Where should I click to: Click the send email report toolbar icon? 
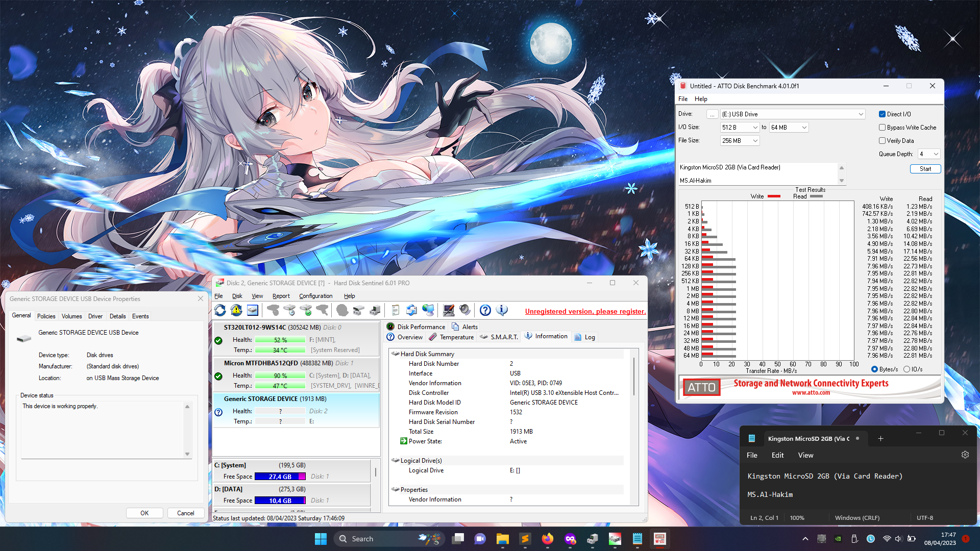click(412, 310)
